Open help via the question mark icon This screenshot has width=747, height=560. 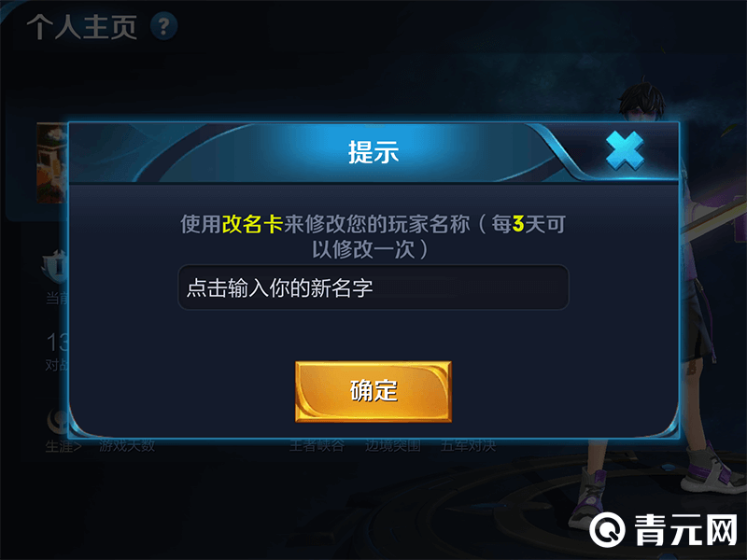pyautogui.click(x=164, y=26)
